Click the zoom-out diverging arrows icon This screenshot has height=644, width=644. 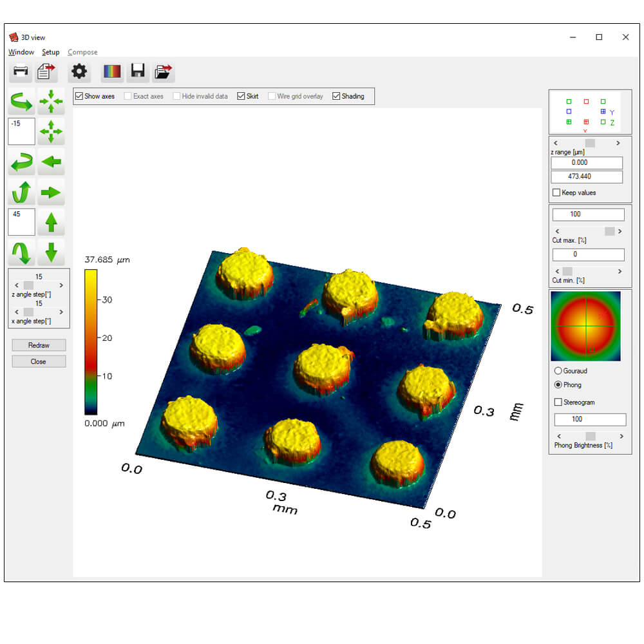pyautogui.click(x=51, y=131)
